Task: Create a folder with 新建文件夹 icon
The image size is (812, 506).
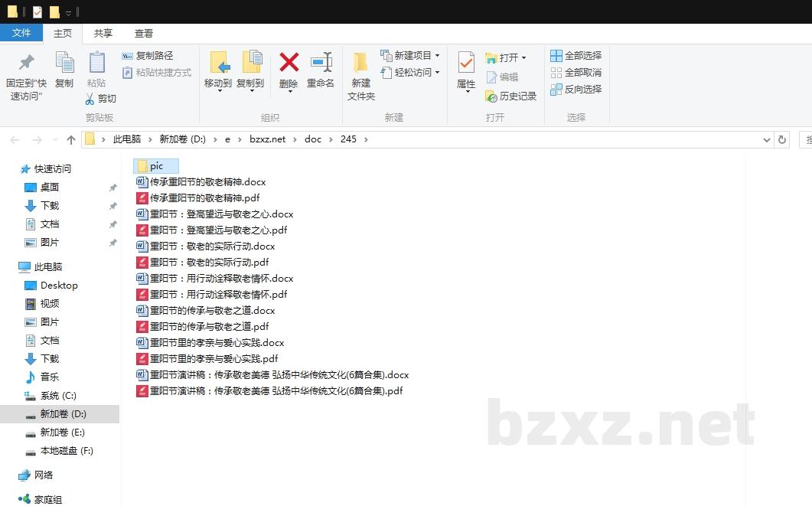Action: (360, 73)
